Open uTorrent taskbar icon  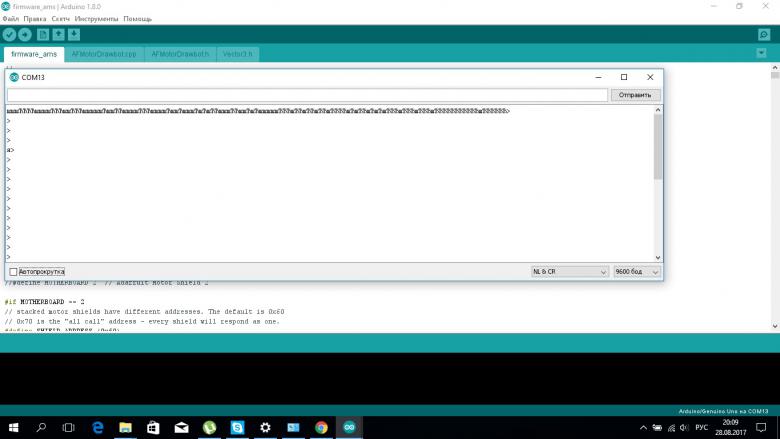209,428
